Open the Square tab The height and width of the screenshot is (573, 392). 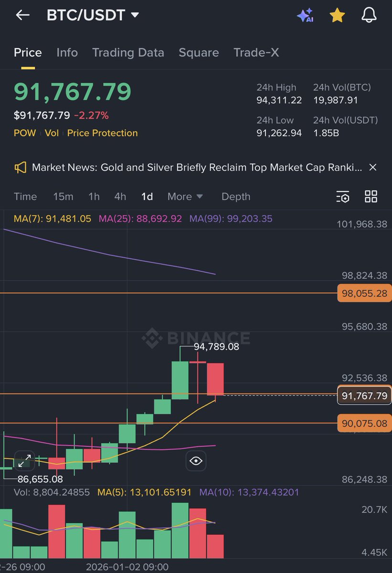point(199,53)
